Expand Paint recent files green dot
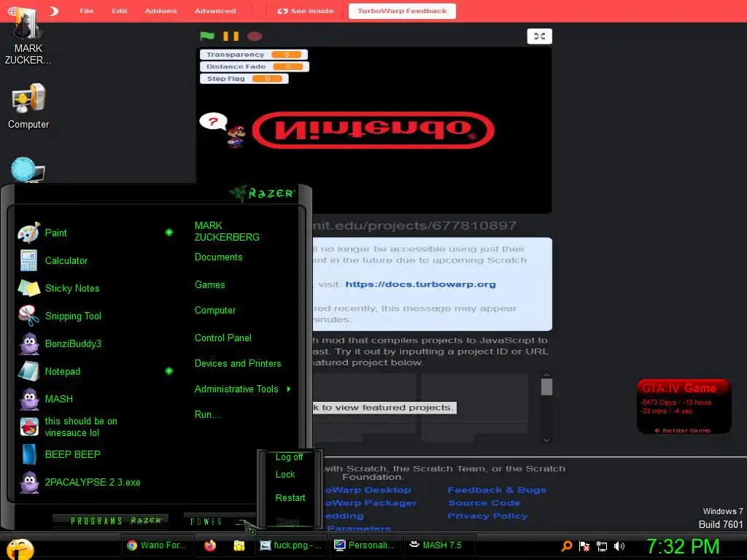Image resolution: width=747 pixels, height=560 pixels. [169, 233]
